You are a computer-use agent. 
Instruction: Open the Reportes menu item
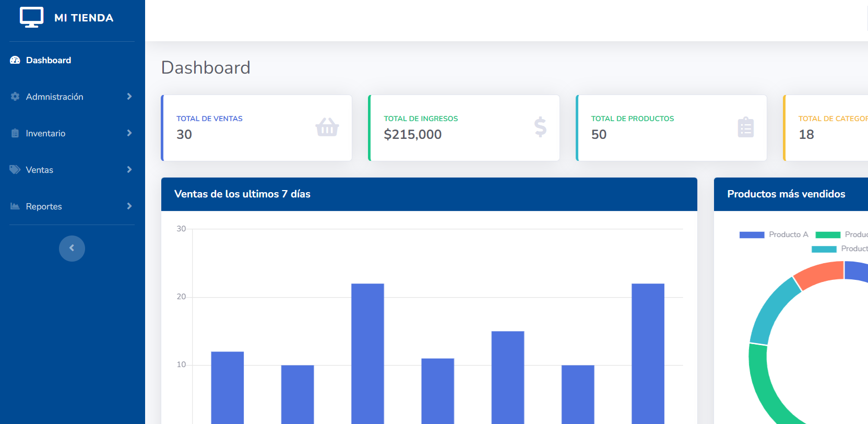coord(72,206)
